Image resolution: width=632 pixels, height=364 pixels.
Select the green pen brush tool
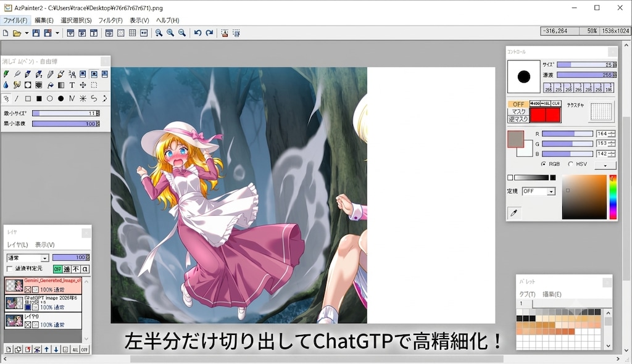(x=6, y=74)
